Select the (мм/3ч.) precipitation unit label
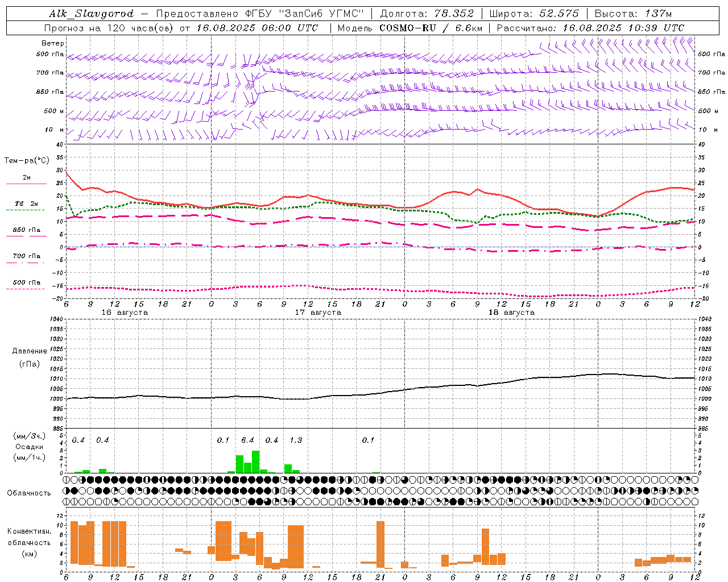The width and height of the screenshot is (728, 582). click(x=30, y=436)
